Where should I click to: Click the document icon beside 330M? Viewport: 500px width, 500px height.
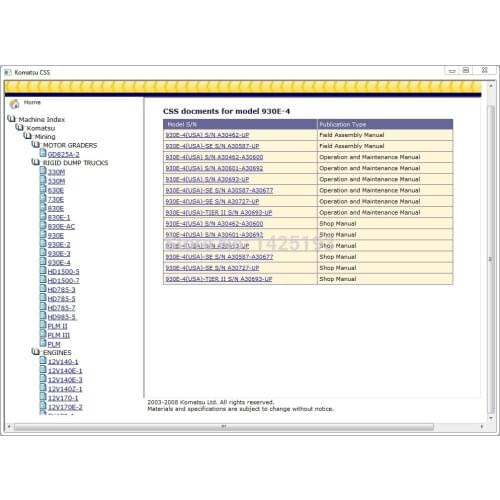click(x=43, y=171)
